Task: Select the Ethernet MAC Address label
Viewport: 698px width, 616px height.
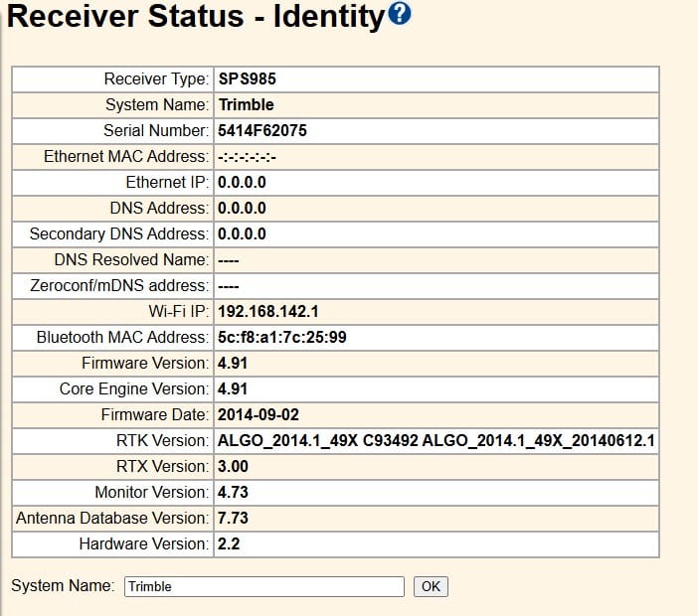Action: click(x=126, y=156)
